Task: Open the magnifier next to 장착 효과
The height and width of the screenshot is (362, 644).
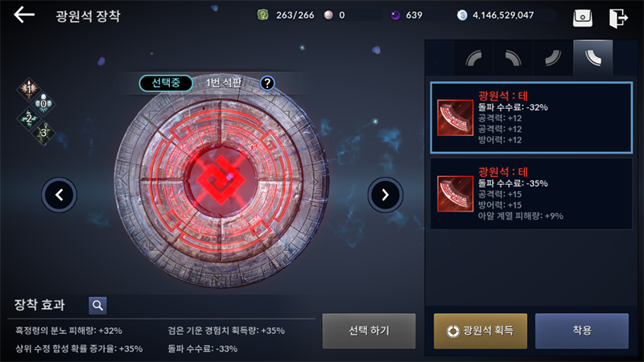Action: [97, 306]
